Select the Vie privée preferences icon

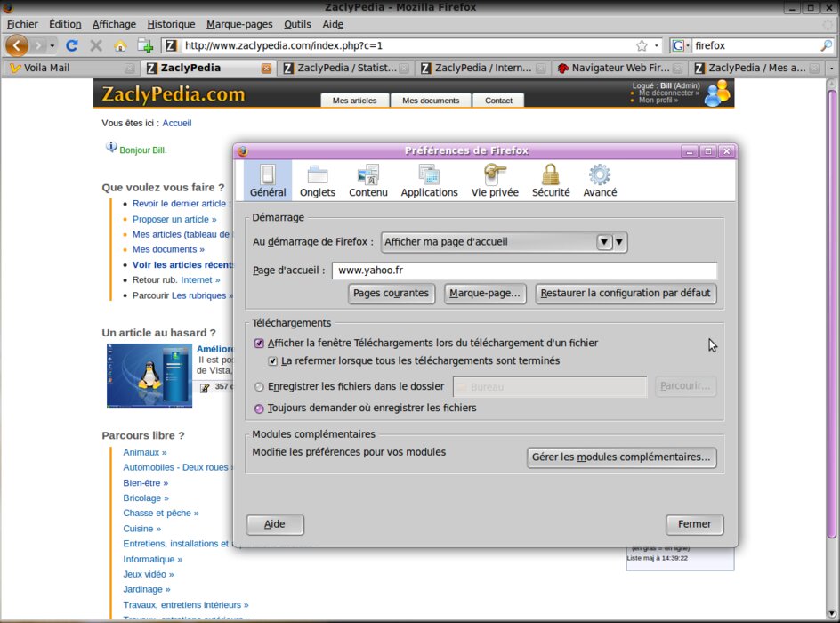click(495, 180)
